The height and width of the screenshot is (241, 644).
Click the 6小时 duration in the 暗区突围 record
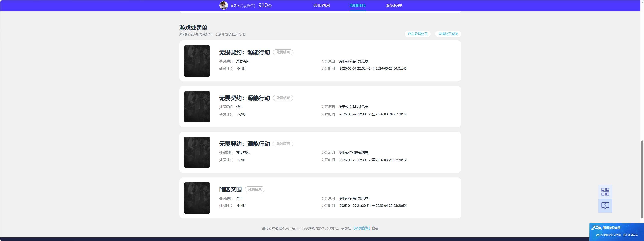(x=241, y=206)
